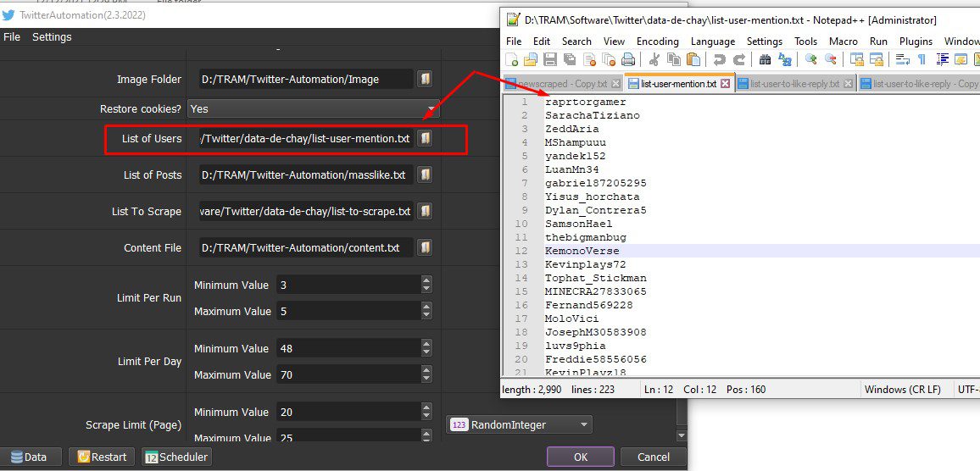Click the New file icon in Notepad++
980x471 pixels.
(x=511, y=60)
